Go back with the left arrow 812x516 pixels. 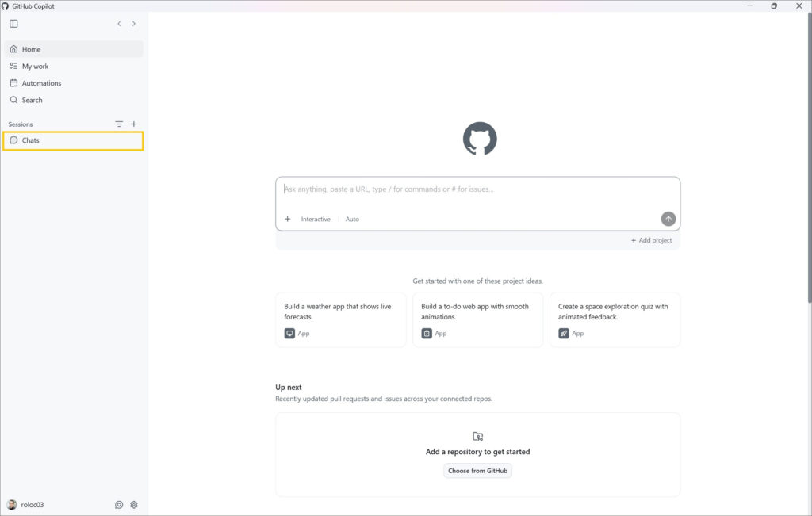pyautogui.click(x=119, y=24)
